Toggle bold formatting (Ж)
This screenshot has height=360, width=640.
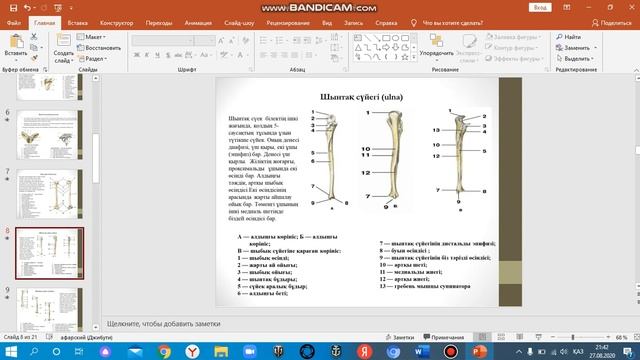pyautogui.click(x=137, y=55)
